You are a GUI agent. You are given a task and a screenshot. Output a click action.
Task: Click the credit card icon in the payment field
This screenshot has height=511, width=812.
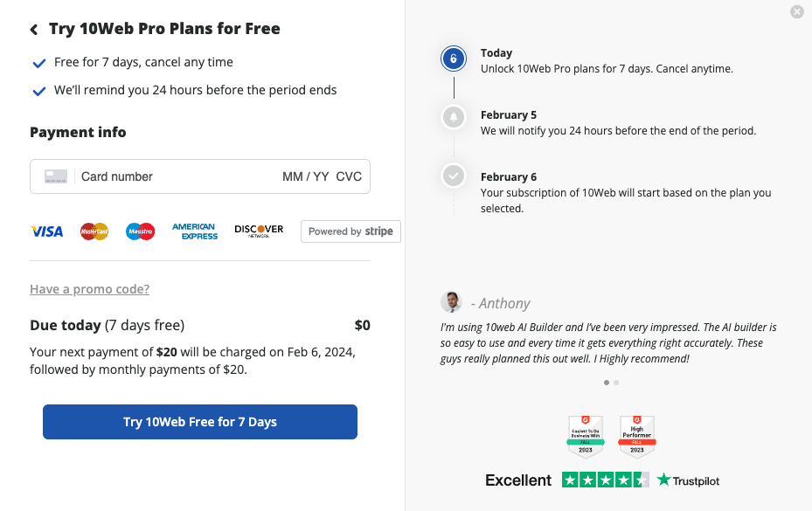click(56, 176)
